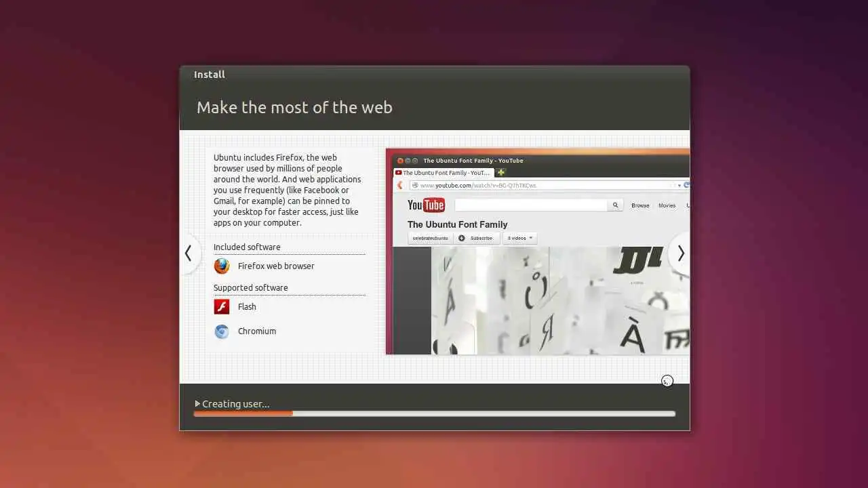Screen dimensions: 868x488
Task: Click the 'Make the most of the web' title
Action: (x=294, y=107)
